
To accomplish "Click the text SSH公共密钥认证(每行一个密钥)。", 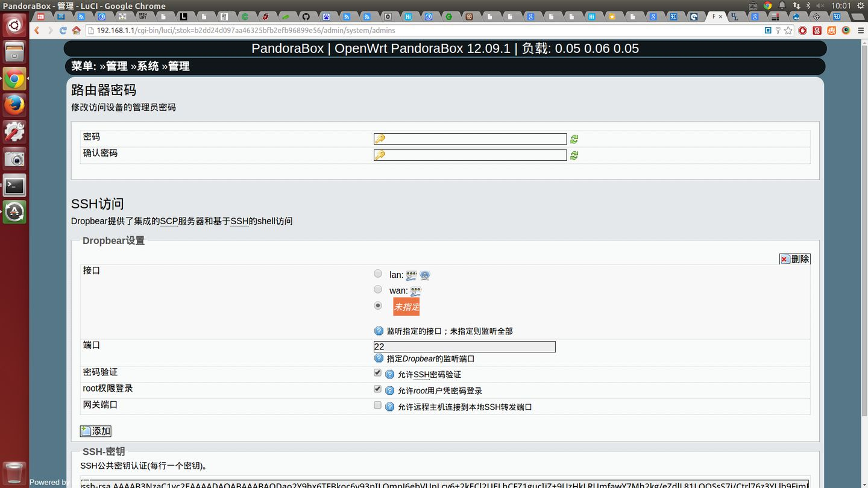I will point(144,466).
